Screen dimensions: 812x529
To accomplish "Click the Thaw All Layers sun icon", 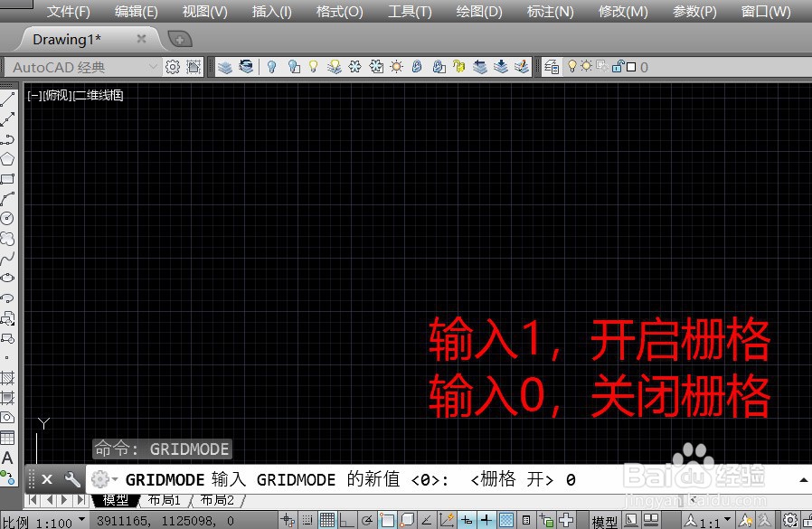I will coord(397,67).
